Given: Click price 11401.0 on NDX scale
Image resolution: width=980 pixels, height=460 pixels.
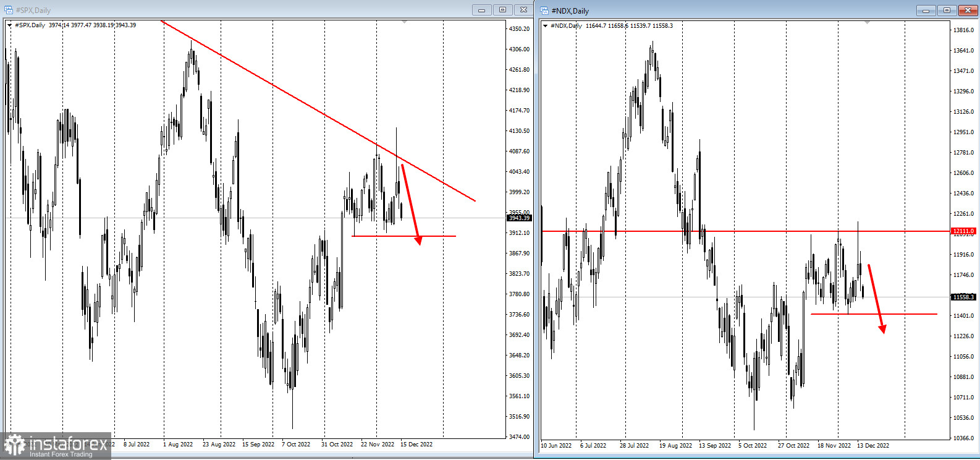Looking at the screenshot, I should tap(963, 316).
